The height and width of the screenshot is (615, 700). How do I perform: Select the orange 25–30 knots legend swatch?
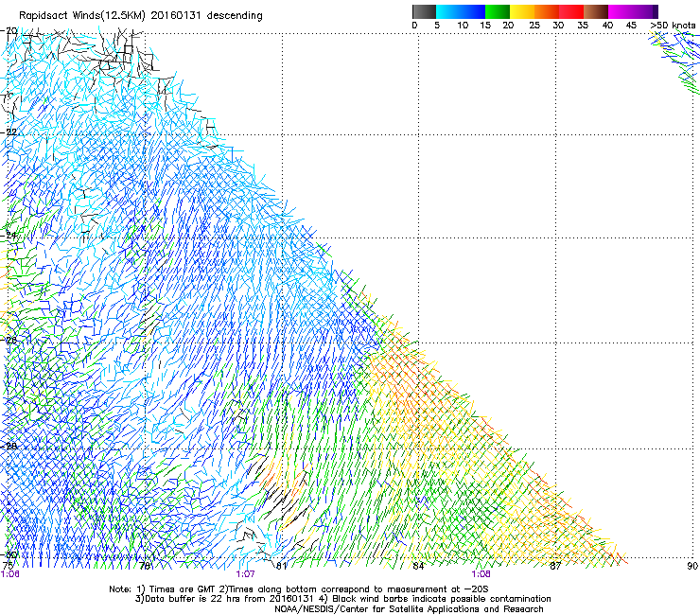547,11
